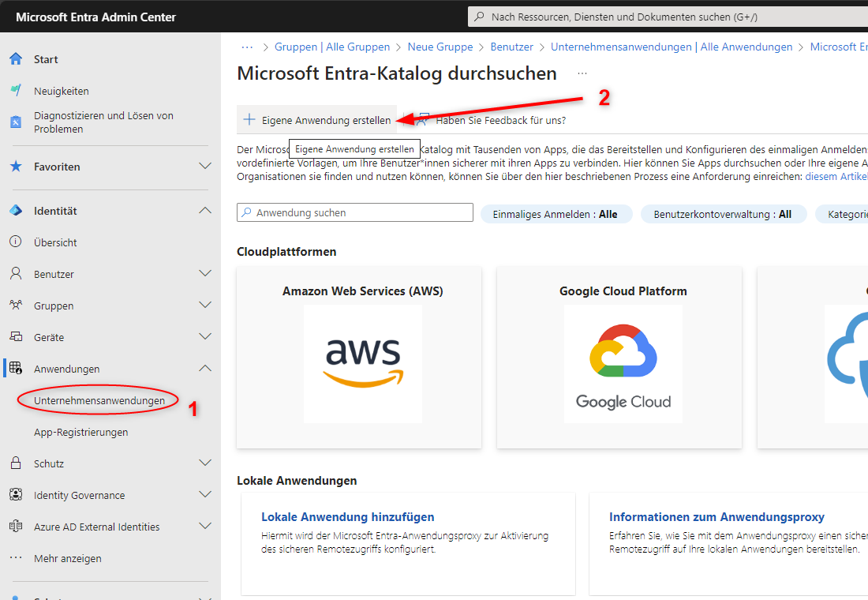The width and height of the screenshot is (868, 600).
Task: Click the Microsoft Entra Admin Center title
Action: 95,17
